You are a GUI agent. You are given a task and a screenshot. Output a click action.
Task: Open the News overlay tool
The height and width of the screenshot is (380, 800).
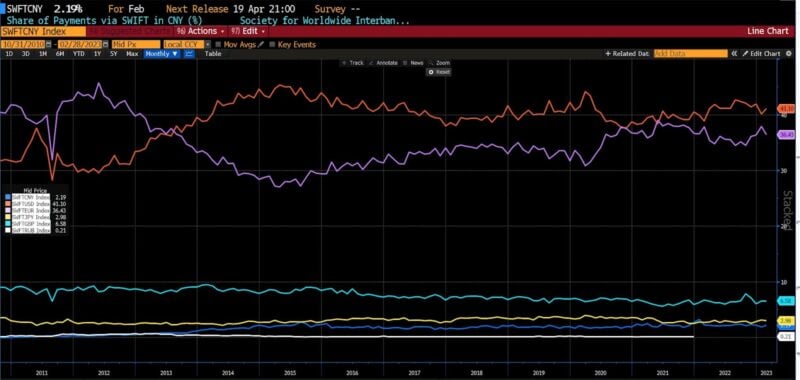click(414, 63)
